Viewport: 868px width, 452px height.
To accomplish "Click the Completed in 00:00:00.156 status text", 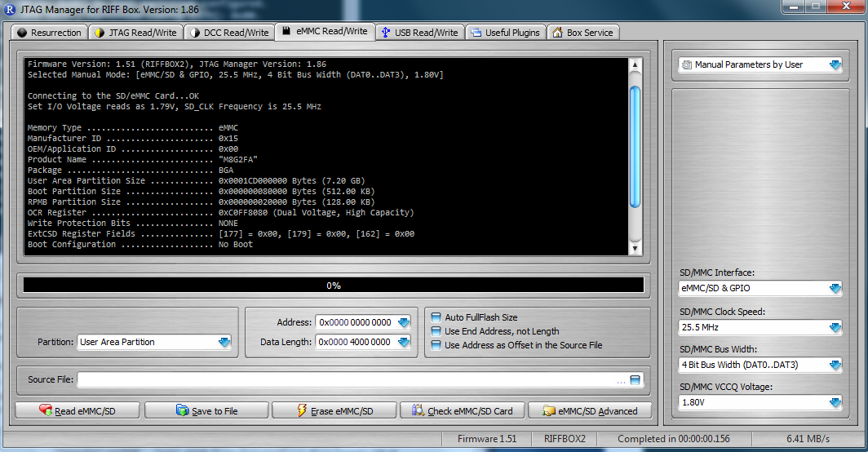I will coord(674,439).
